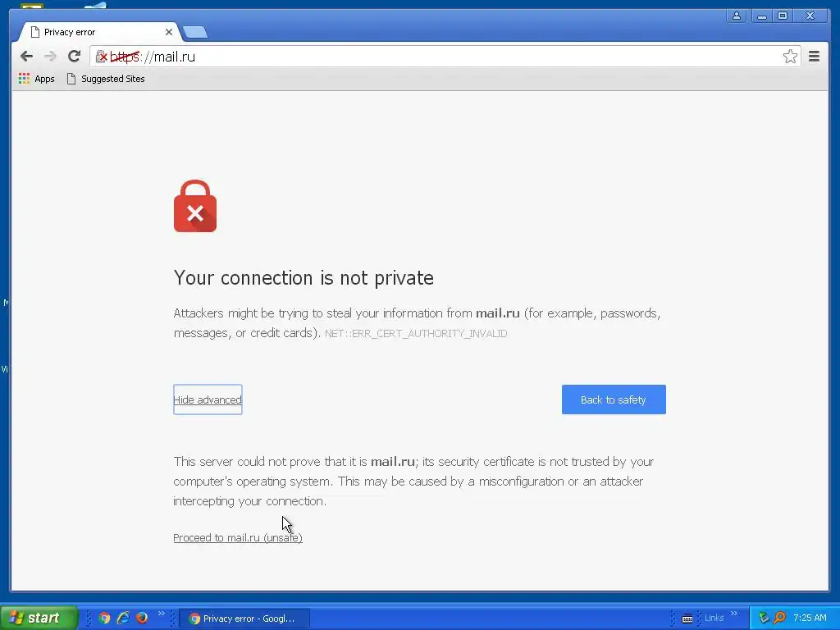Click the broken padlock icon in address bar
Viewport: 840px width, 630px height.
101,57
